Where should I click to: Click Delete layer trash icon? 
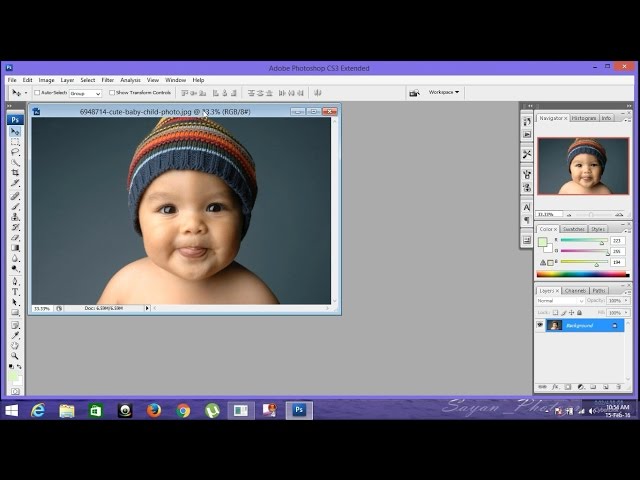click(x=619, y=387)
